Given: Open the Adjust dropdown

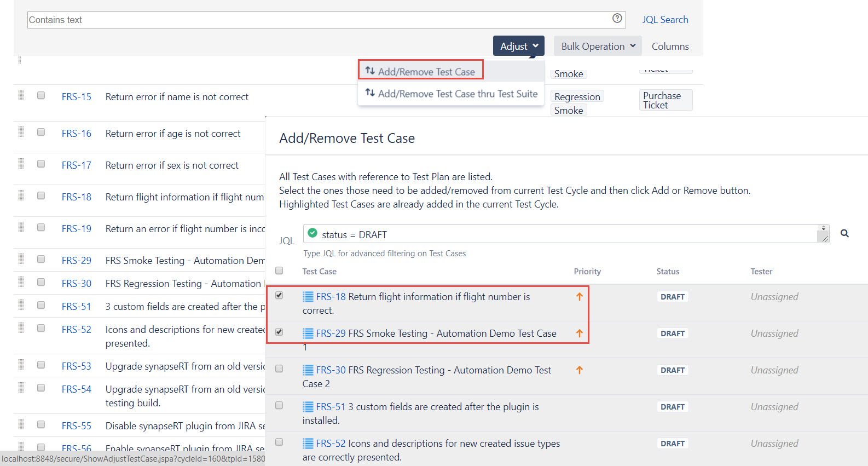Looking at the screenshot, I should pos(518,46).
